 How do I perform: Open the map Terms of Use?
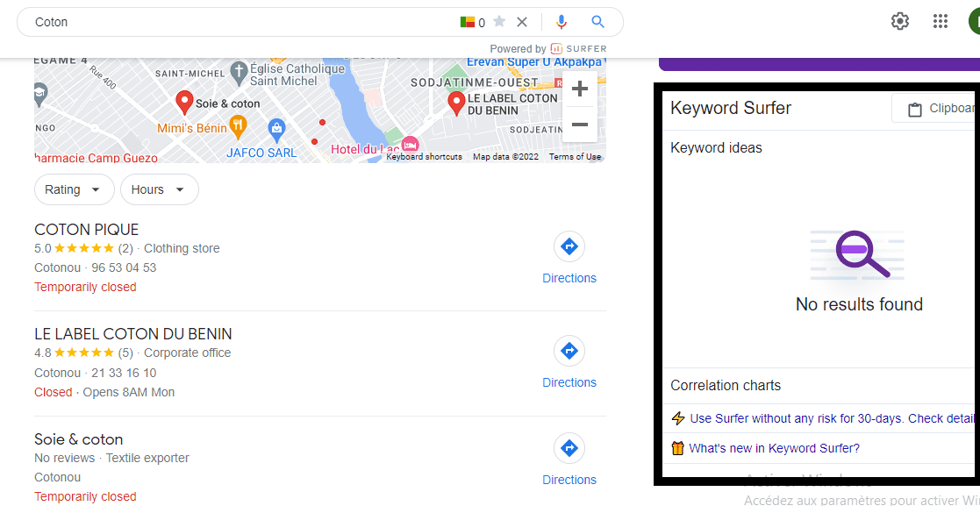pyautogui.click(x=575, y=157)
